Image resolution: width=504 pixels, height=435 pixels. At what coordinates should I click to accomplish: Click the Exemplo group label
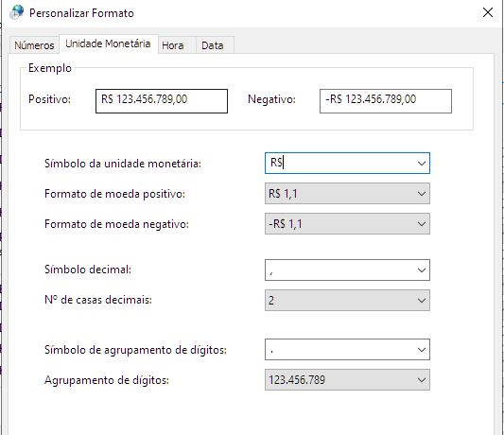click(50, 68)
